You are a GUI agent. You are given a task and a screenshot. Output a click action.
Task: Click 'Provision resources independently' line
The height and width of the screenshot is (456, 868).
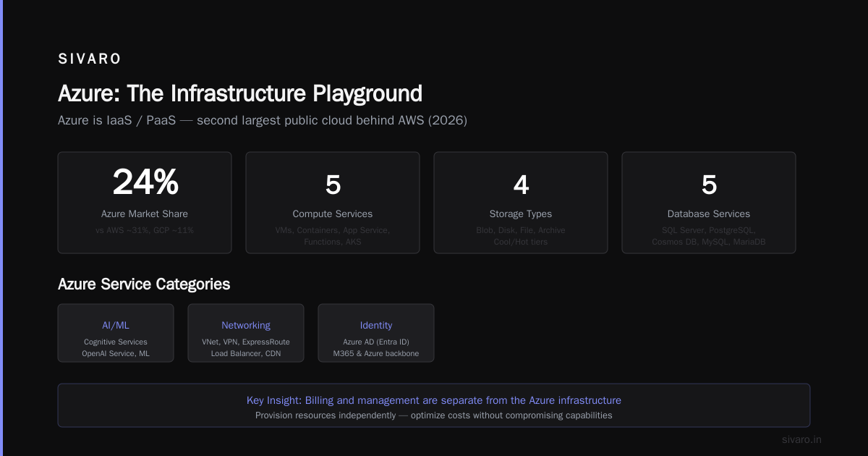434,415
